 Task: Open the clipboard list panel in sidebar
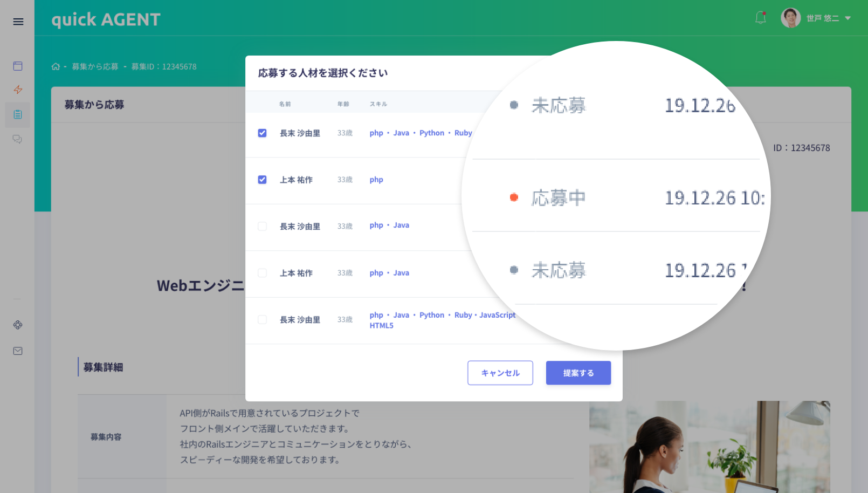pos(18,114)
